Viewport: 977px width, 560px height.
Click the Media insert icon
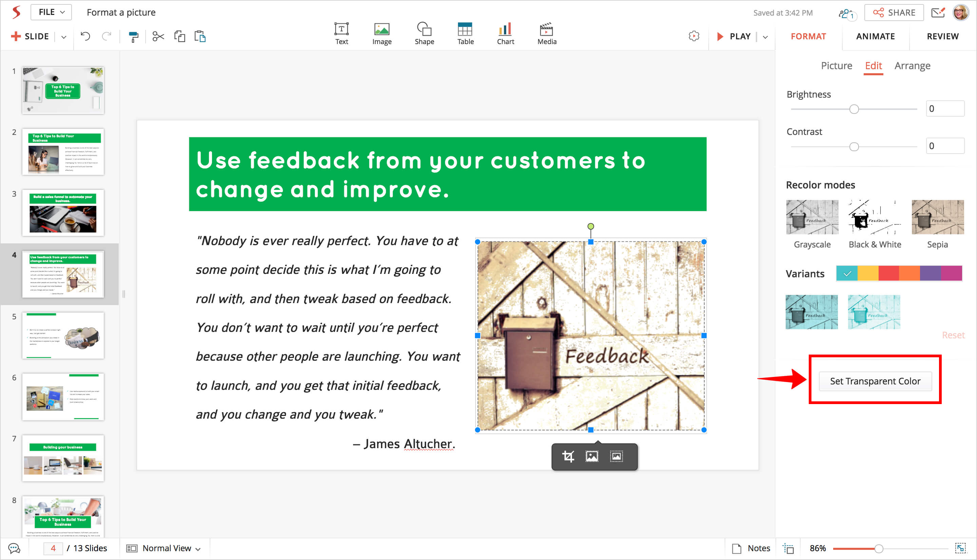coord(547,34)
